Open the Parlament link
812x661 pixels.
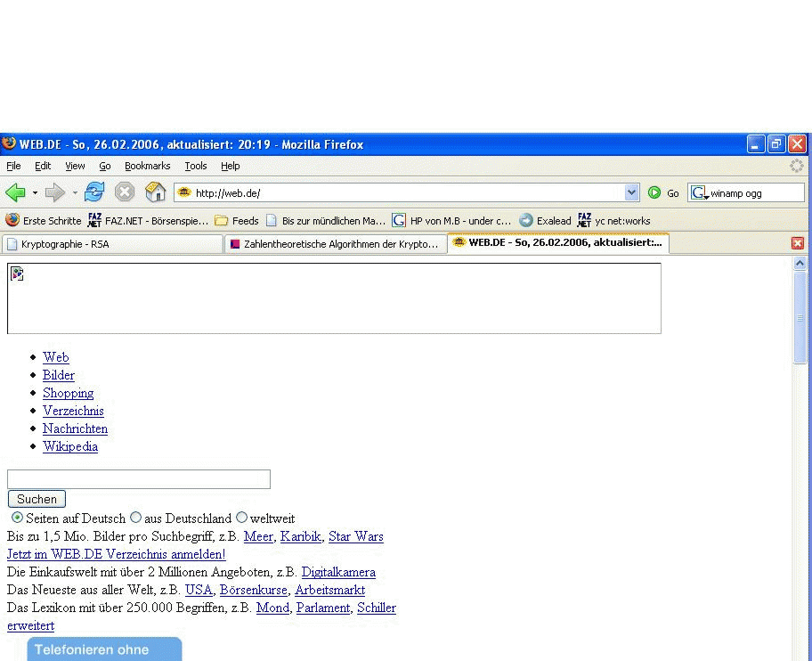coord(323,608)
